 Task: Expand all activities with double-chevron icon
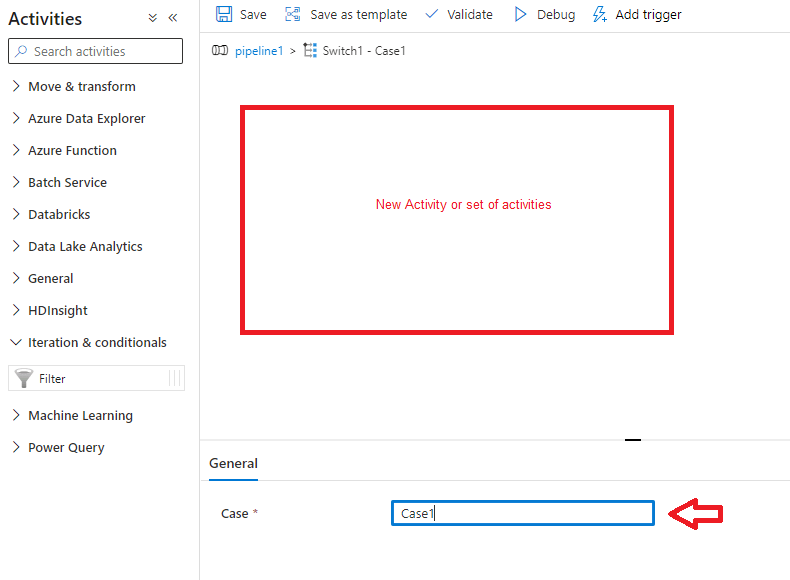point(152,18)
